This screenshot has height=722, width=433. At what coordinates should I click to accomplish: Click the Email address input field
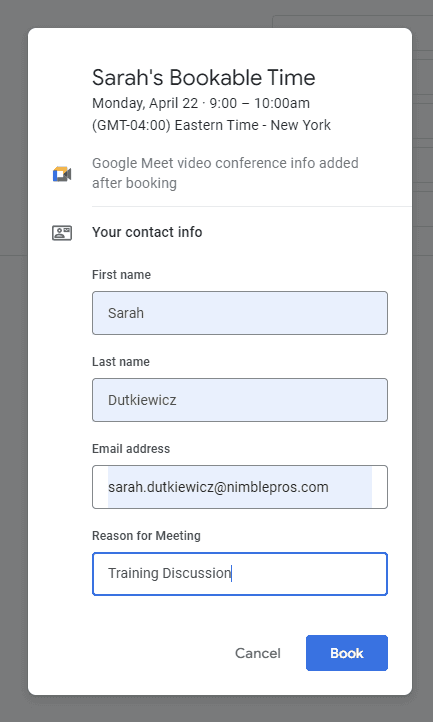click(240, 487)
